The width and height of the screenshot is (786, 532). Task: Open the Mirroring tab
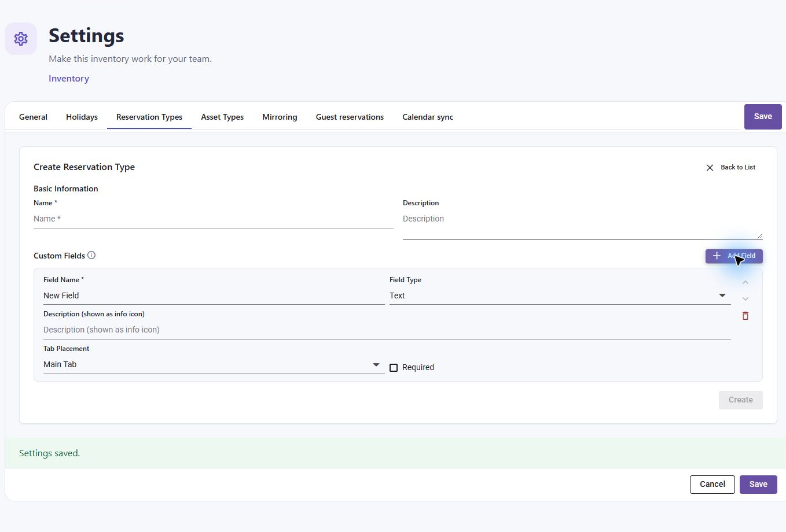click(280, 117)
